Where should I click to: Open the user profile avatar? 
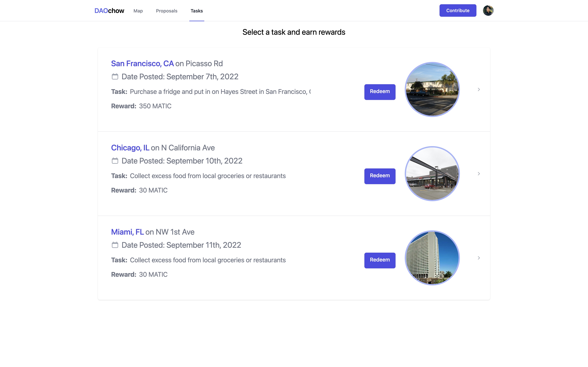[488, 10]
